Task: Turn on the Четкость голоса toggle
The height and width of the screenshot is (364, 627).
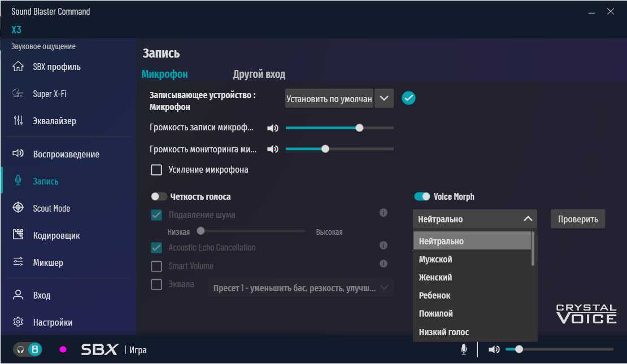Action: [159, 197]
